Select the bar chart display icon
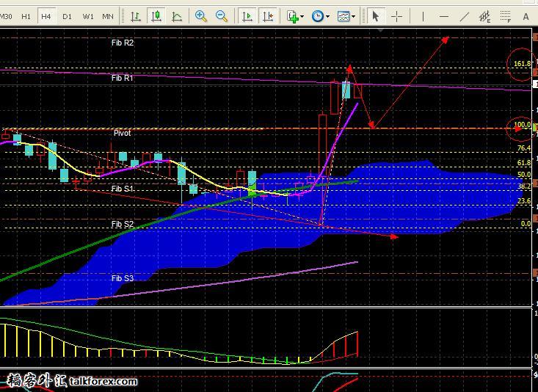Image resolution: width=538 pixels, height=392 pixels. 137,15
